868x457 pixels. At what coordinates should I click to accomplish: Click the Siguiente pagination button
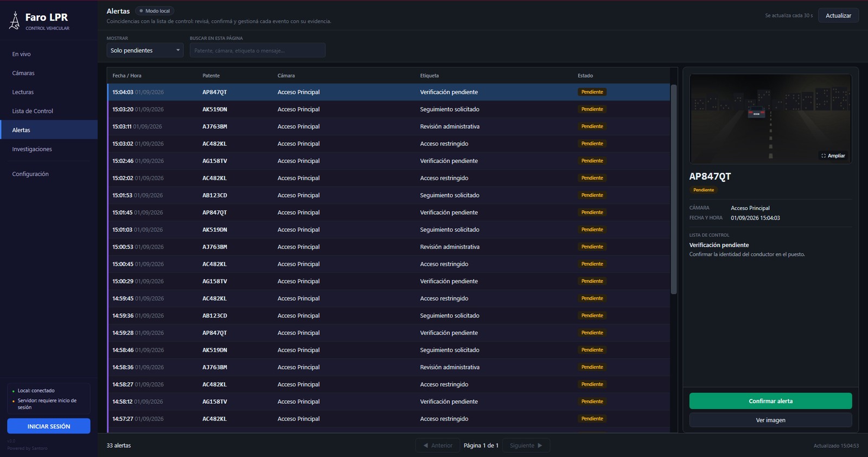pos(526,446)
